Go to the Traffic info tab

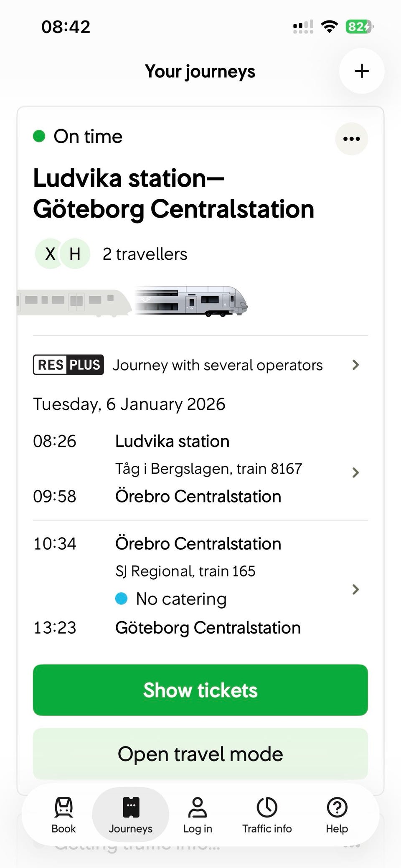[267, 815]
